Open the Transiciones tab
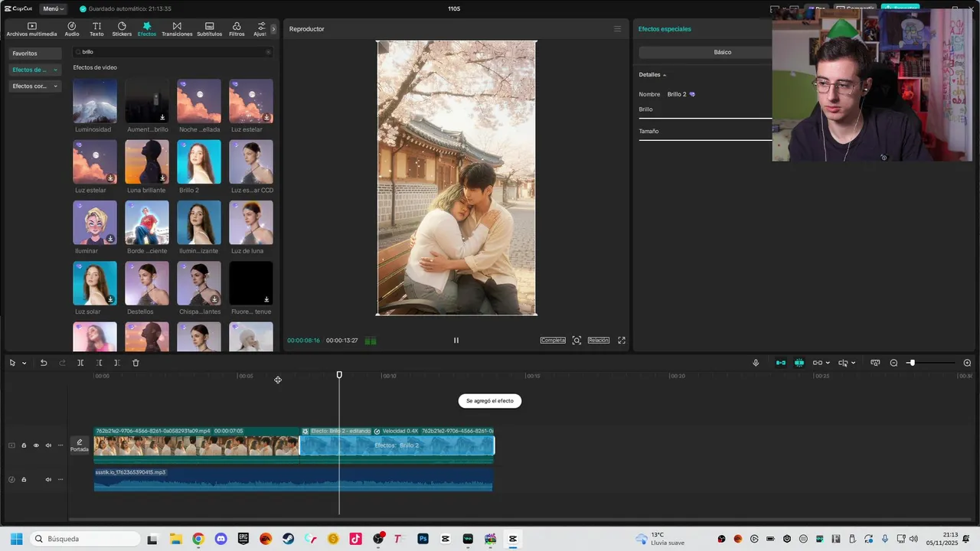Screen dimensions: 980x551 point(177,29)
